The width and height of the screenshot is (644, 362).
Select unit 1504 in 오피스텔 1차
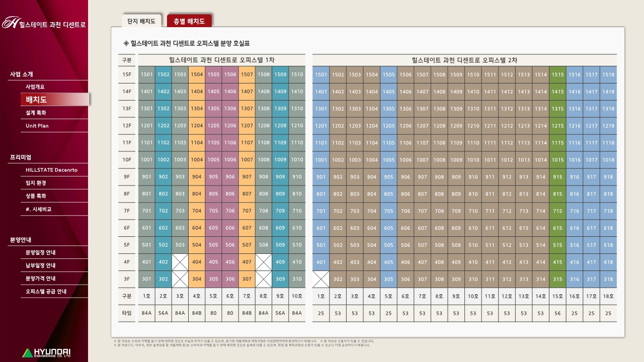click(x=197, y=74)
